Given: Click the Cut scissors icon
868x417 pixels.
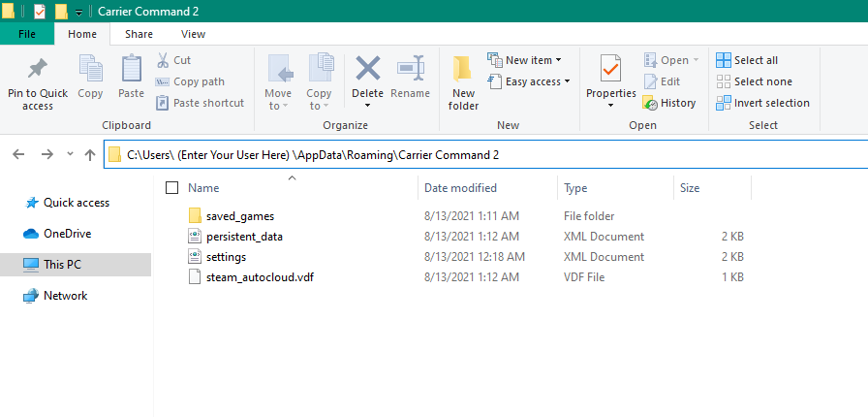Looking at the screenshot, I should (163, 60).
